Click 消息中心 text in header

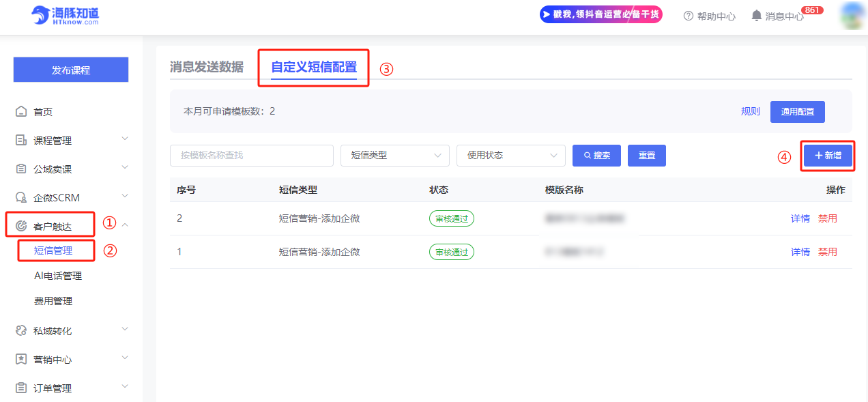[784, 16]
